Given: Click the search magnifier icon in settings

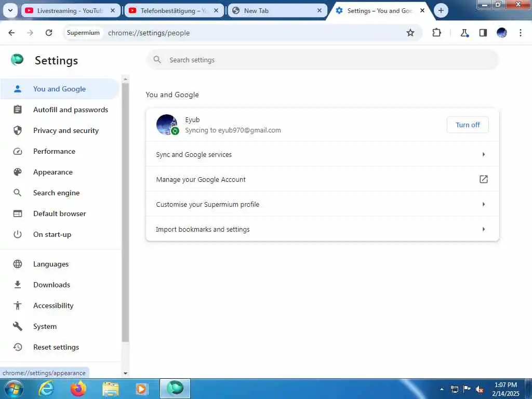Looking at the screenshot, I should point(157,60).
